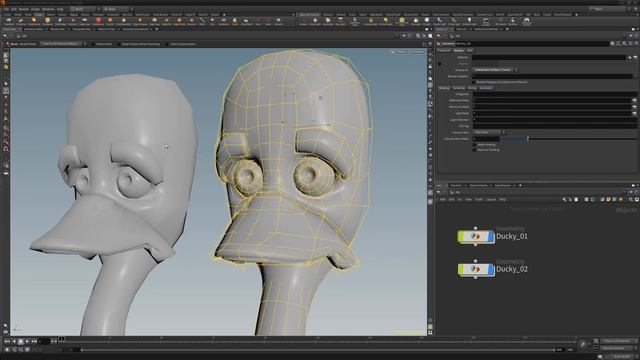Screen dimensions: 640x360
Task: Open the File menu
Action: [x=7, y=9]
